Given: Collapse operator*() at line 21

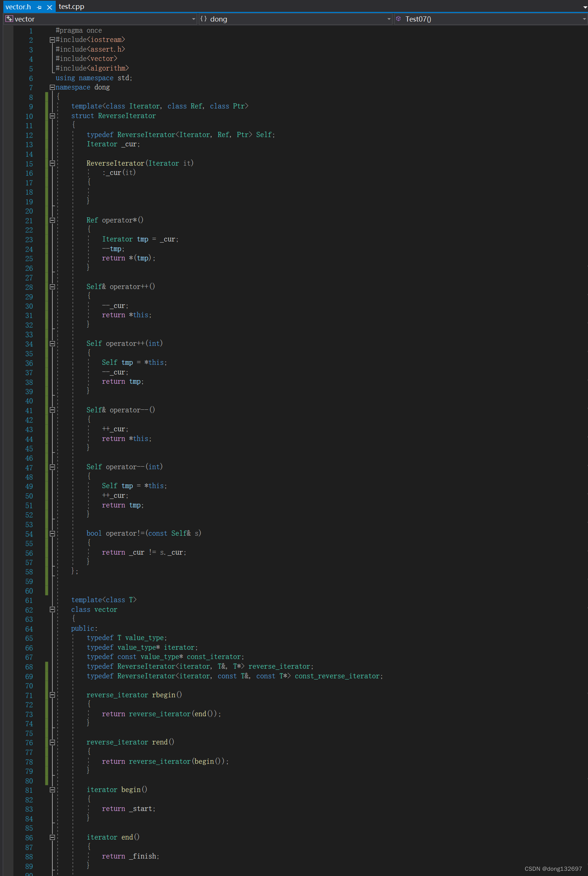Looking at the screenshot, I should pyautogui.click(x=52, y=221).
